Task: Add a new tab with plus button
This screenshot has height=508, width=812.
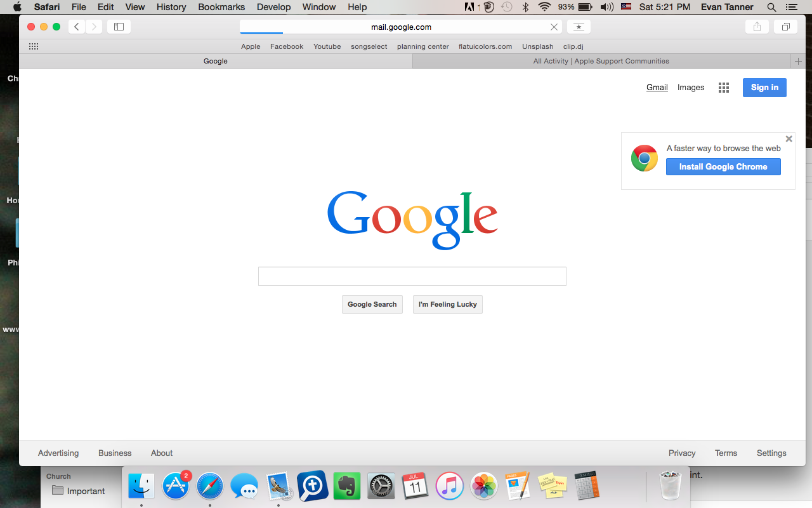Action: click(x=798, y=61)
